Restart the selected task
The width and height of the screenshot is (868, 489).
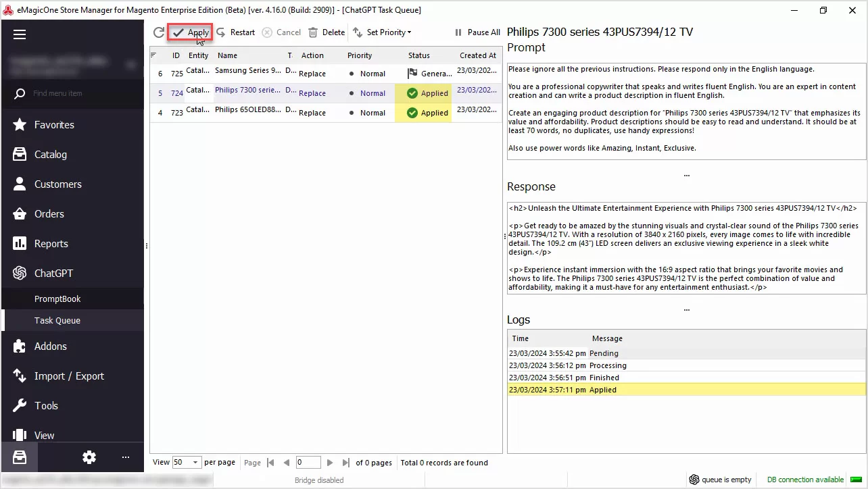(x=235, y=32)
